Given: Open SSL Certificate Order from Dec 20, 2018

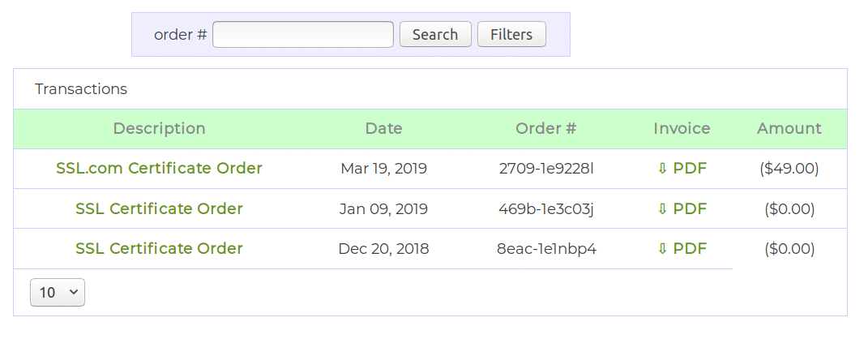Looking at the screenshot, I should (159, 248).
